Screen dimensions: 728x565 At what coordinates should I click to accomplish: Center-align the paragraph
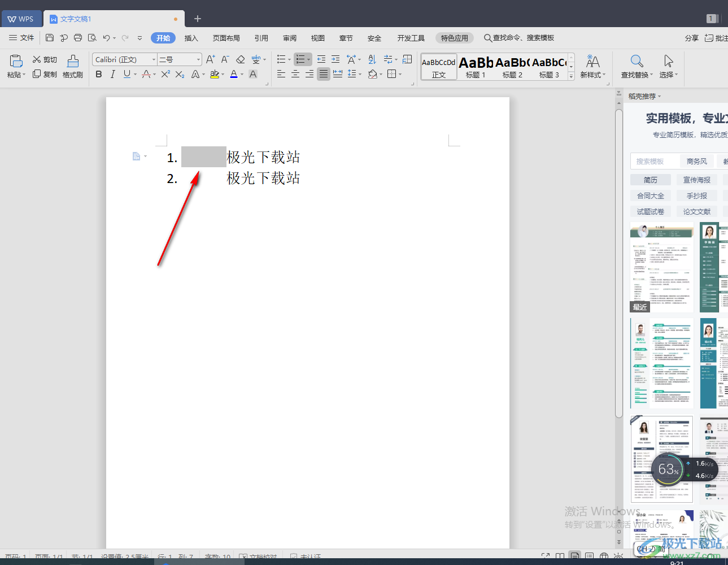pyautogui.click(x=295, y=74)
